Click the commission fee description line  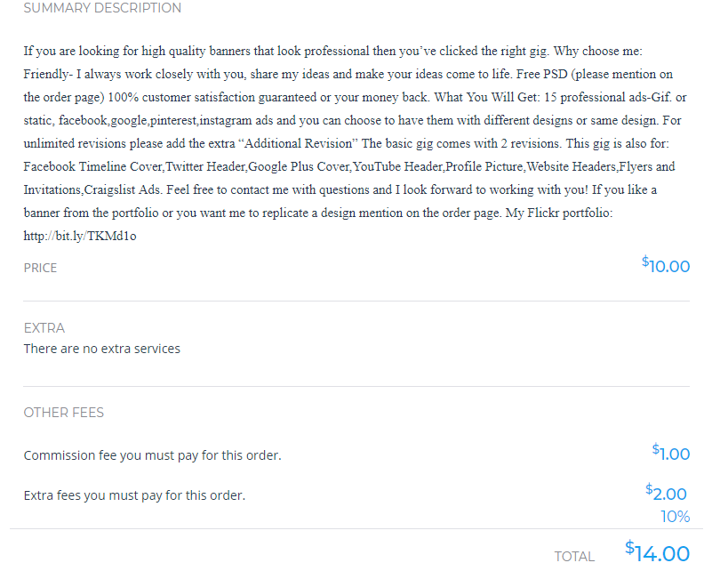pyautogui.click(x=152, y=455)
